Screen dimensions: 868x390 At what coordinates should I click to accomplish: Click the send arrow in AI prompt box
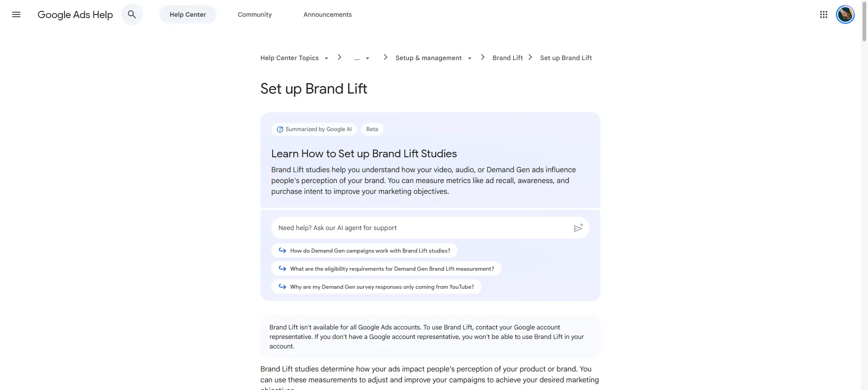coord(578,228)
